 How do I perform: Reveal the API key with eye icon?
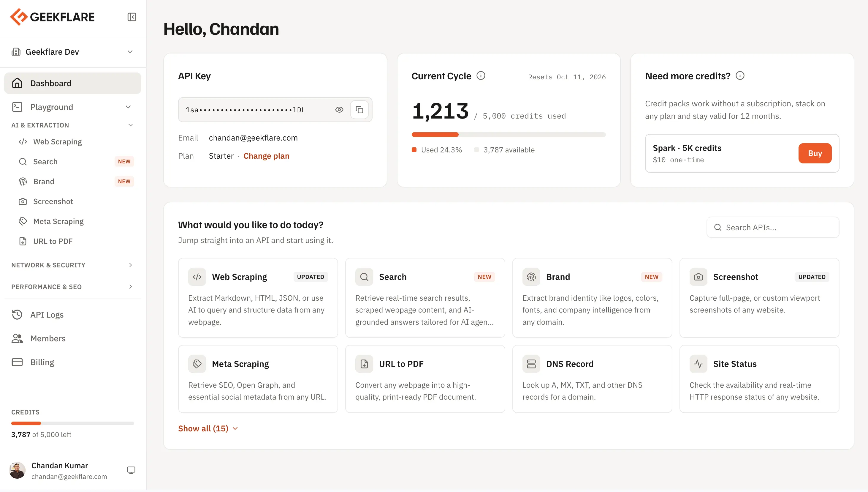click(339, 110)
